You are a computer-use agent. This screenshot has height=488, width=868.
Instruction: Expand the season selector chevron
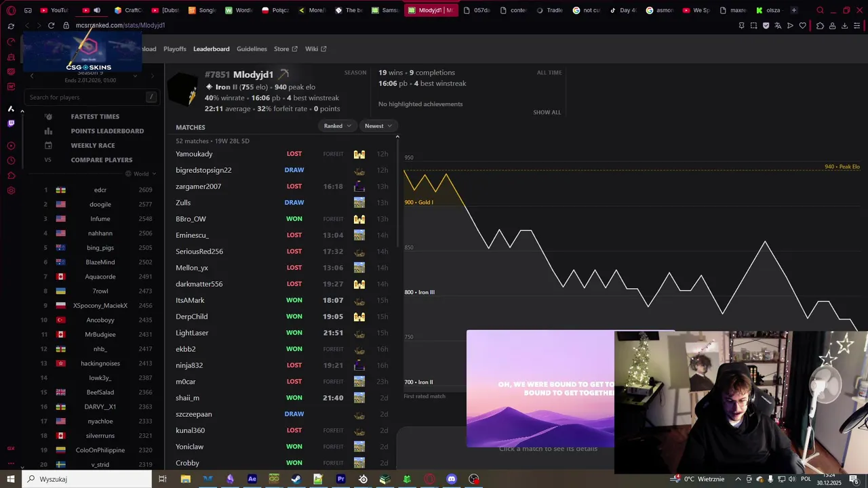point(135,76)
